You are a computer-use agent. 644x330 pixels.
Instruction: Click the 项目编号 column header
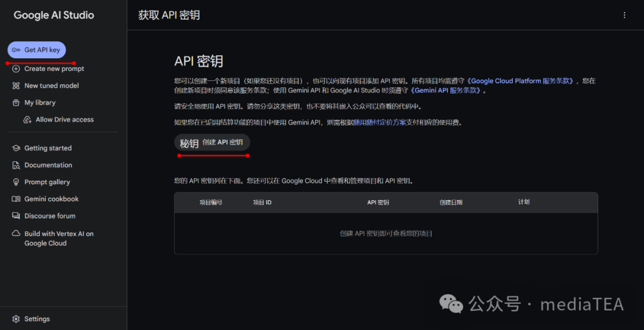(x=211, y=203)
